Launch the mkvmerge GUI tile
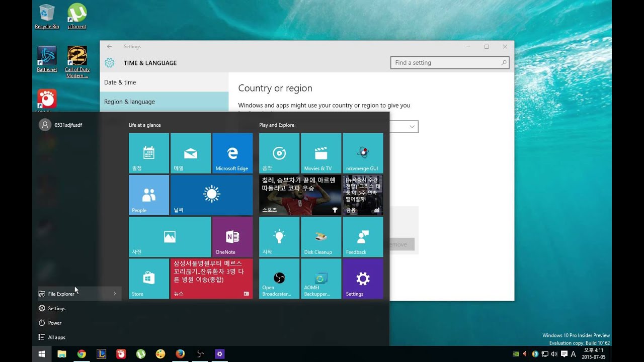644x362 pixels. (363, 153)
